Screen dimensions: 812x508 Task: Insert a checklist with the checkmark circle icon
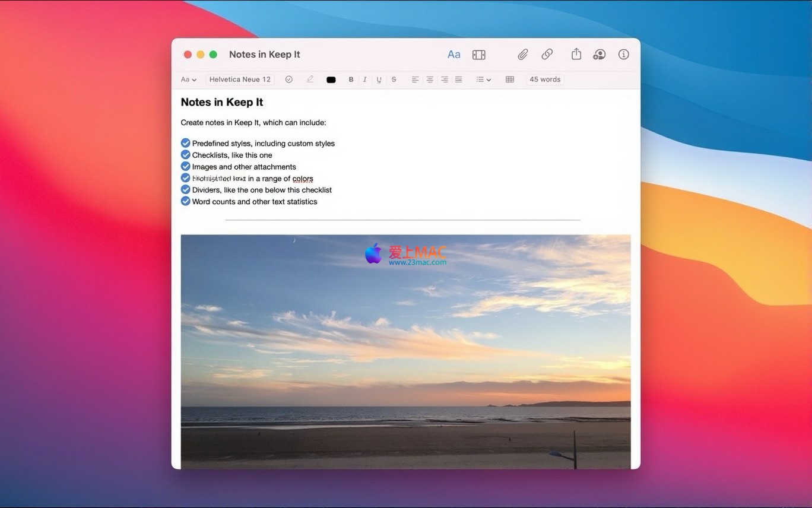click(288, 80)
